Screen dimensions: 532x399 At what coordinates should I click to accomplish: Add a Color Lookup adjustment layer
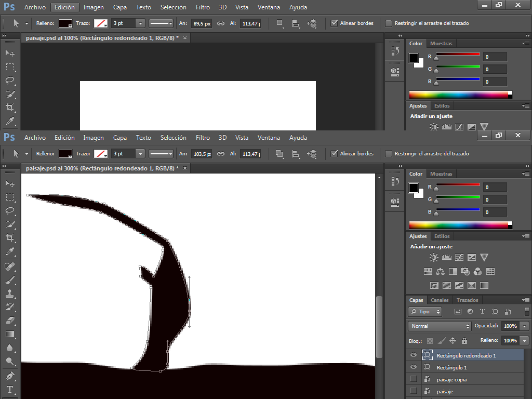pyautogui.click(x=490, y=271)
